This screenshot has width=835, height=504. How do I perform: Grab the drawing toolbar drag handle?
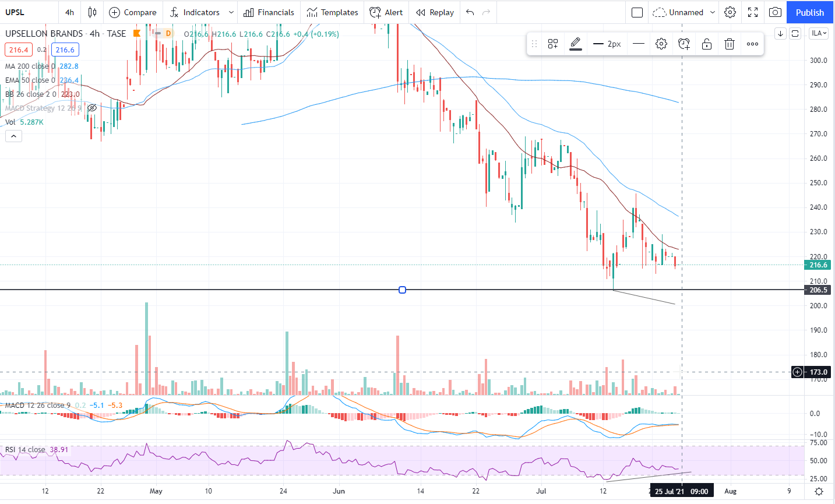[534, 44]
